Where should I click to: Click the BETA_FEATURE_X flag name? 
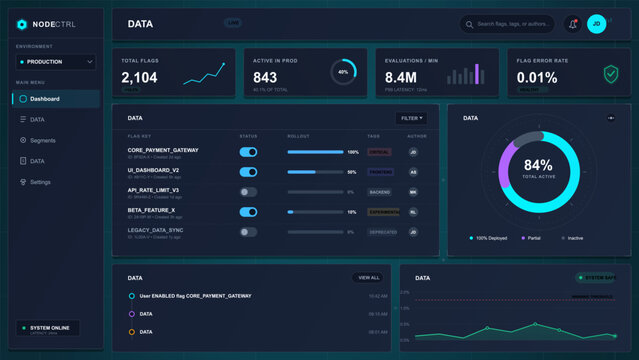[151, 210]
